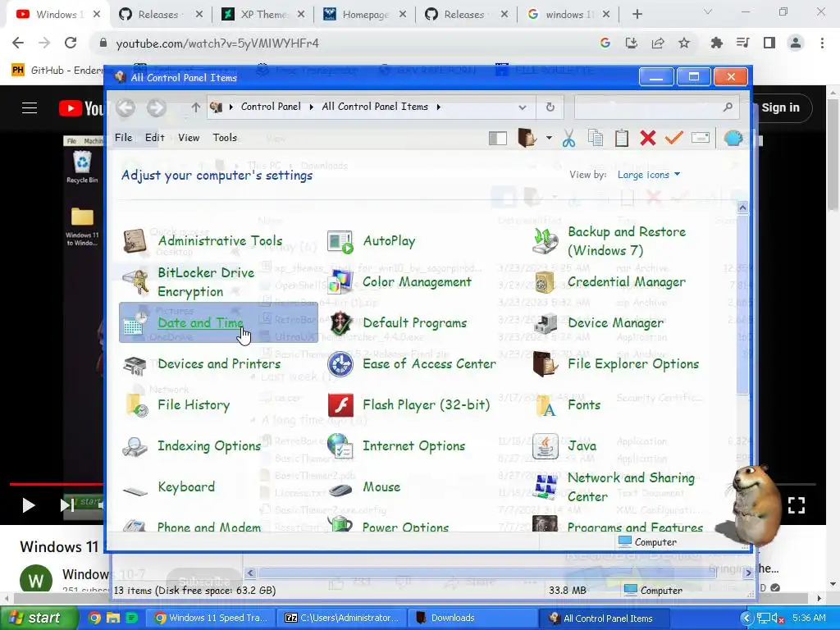Open the Edit menu
This screenshot has width=840, height=630.
pyautogui.click(x=154, y=138)
